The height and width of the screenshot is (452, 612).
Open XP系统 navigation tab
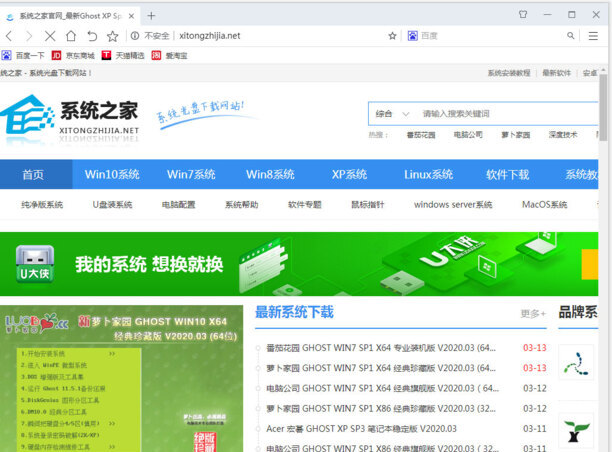pyautogui.click(x=349, y=174)
